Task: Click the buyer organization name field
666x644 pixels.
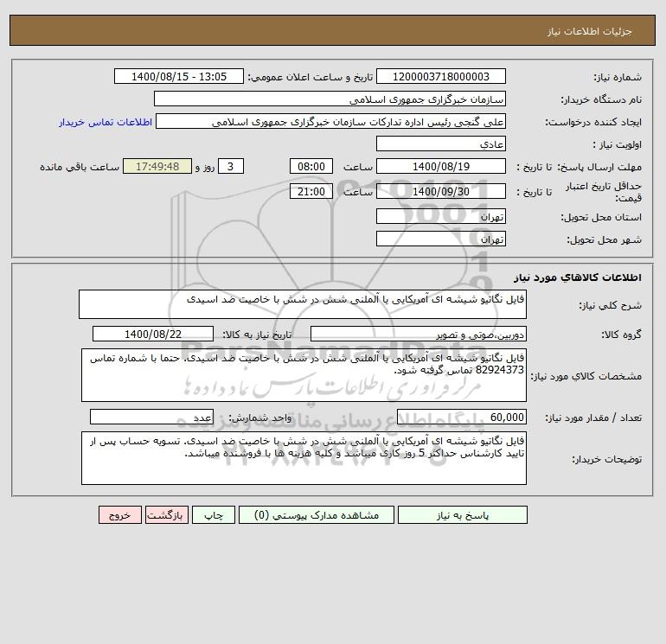Action: (330, 99)
